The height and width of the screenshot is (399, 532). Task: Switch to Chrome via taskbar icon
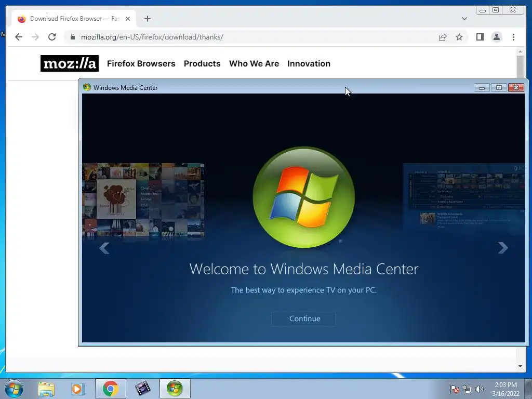pos(110,389)
